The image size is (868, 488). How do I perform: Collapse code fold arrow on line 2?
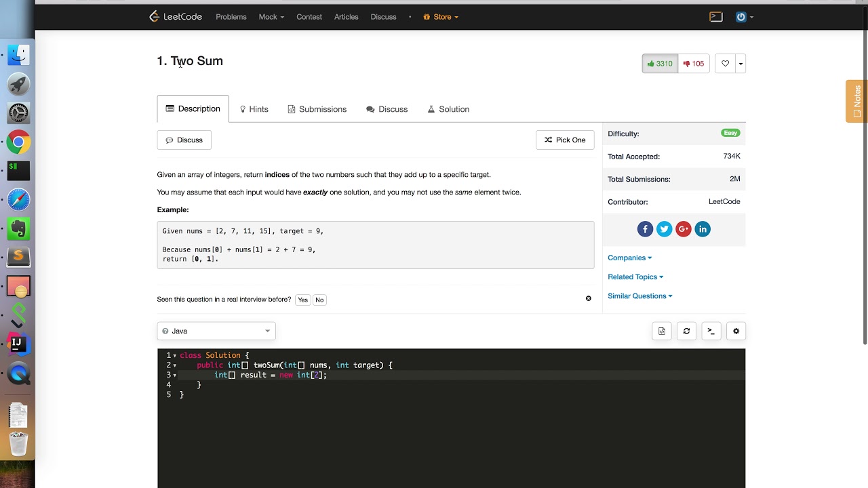pyautogui.click(x=175, y=365)
